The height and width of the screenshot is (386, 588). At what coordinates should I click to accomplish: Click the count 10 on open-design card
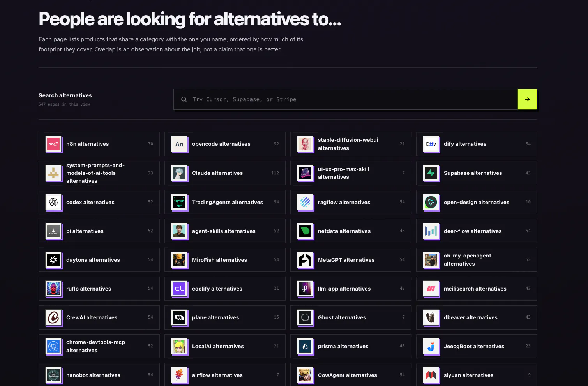tap(528, 202)
